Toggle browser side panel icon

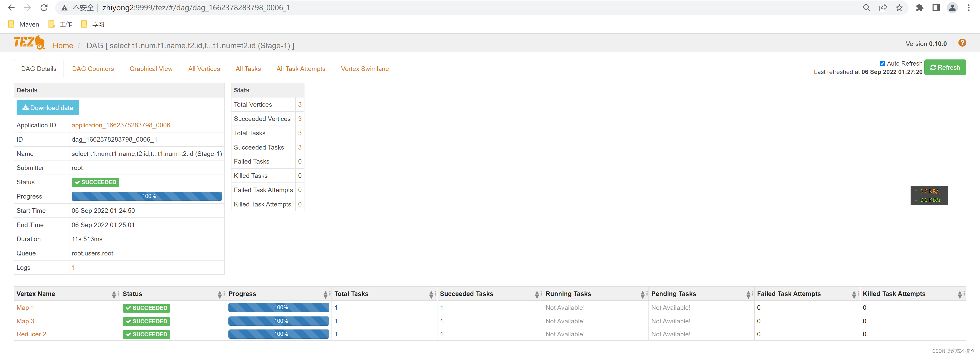(x=936, y=8)
